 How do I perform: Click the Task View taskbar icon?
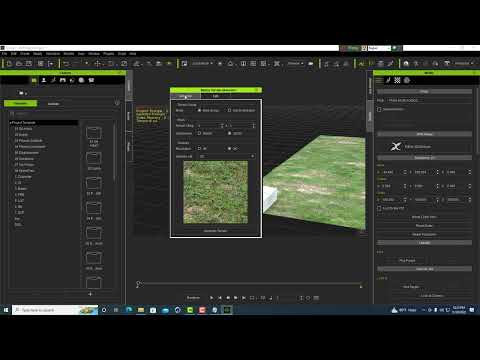[116, 310]
